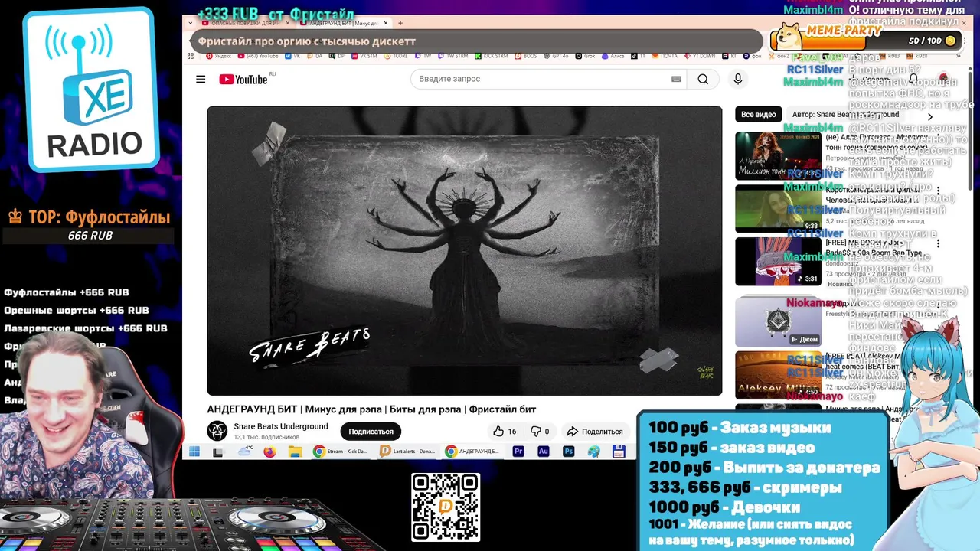The width and height of the screenshot is (980, 551).
Task: Start voice search with microphone icon
Action: [x=738, y=79]
